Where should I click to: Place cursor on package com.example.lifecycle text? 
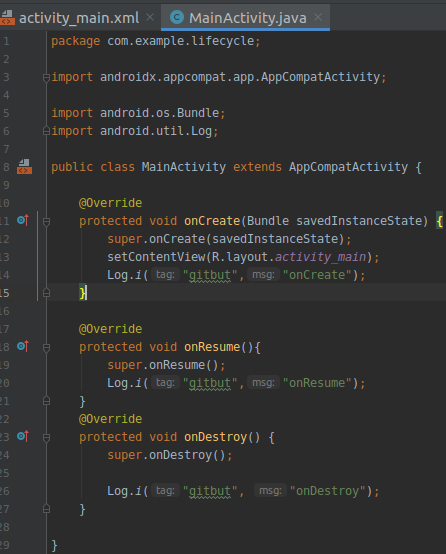pos(156,41)
